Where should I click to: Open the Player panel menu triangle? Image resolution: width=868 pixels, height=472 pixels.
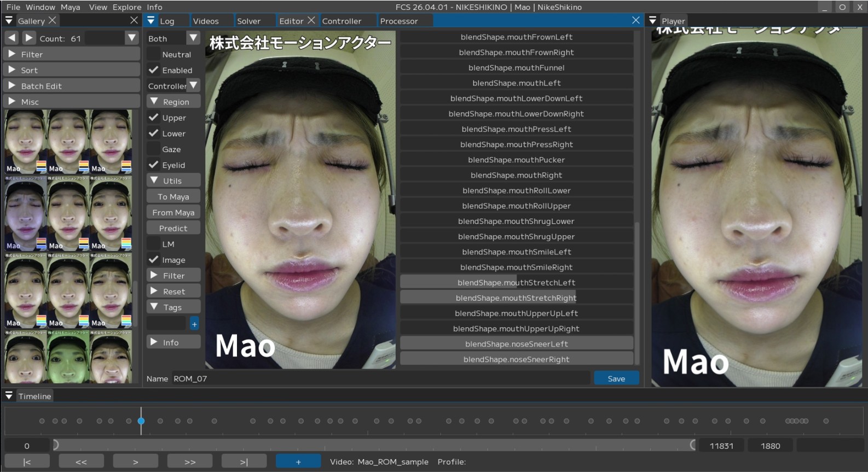[x=652, y=21]
